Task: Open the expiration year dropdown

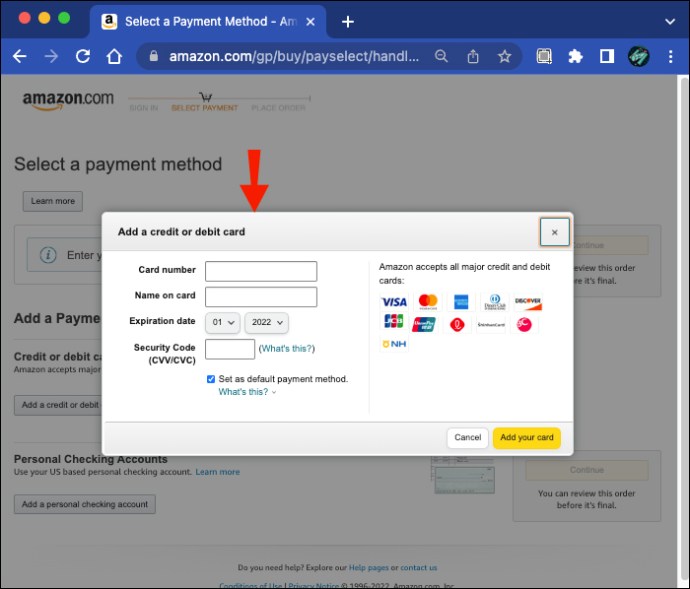Action: [x=267, y=323]
